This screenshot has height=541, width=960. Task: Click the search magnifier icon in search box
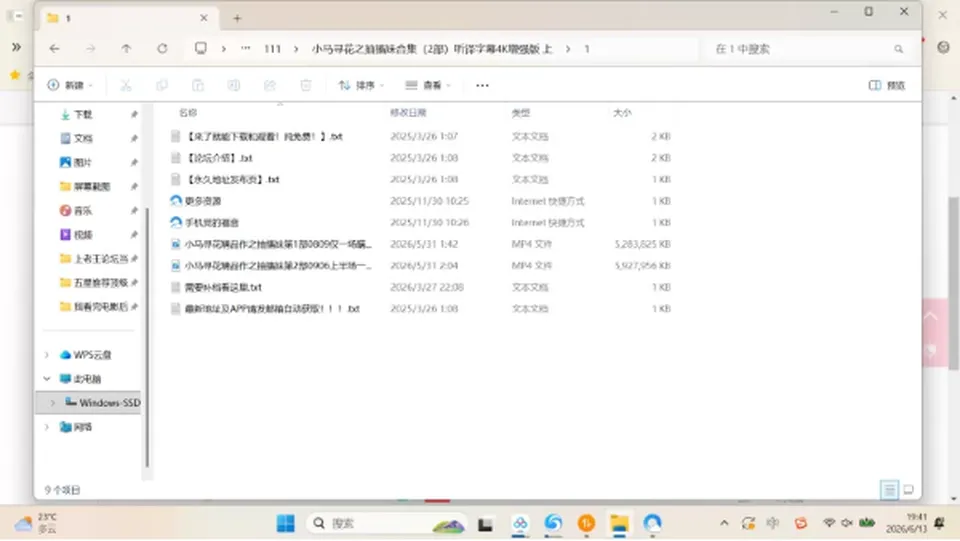pyautogui.click(x=898, y=49)
